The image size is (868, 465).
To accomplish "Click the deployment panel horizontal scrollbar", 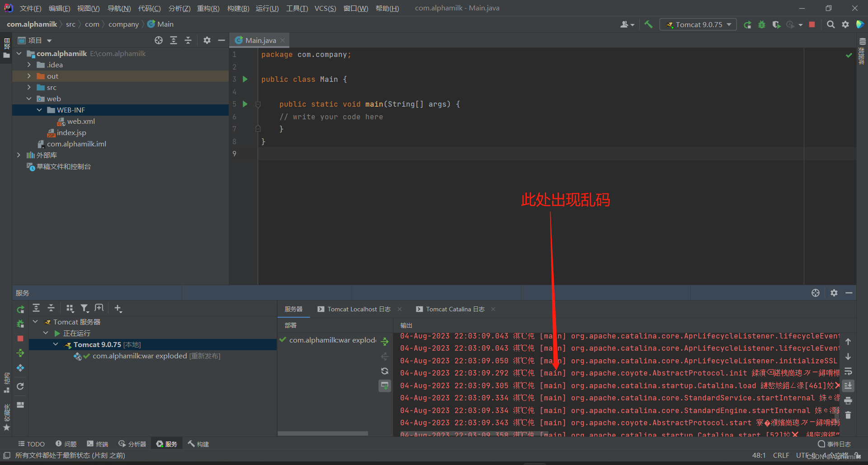I will tap(323, 433).
